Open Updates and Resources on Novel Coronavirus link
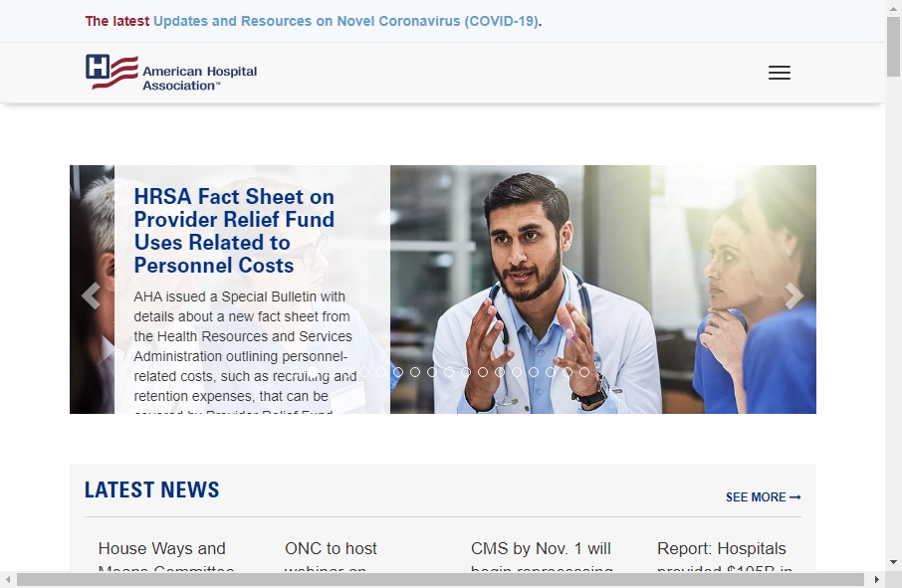 point(345,21)
